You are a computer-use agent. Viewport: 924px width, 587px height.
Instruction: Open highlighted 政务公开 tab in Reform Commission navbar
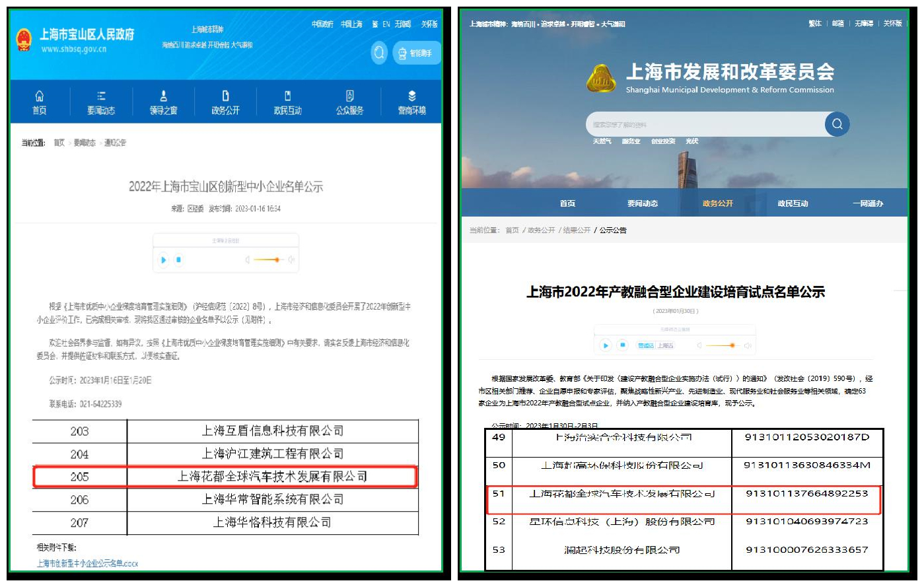(718, 203)
